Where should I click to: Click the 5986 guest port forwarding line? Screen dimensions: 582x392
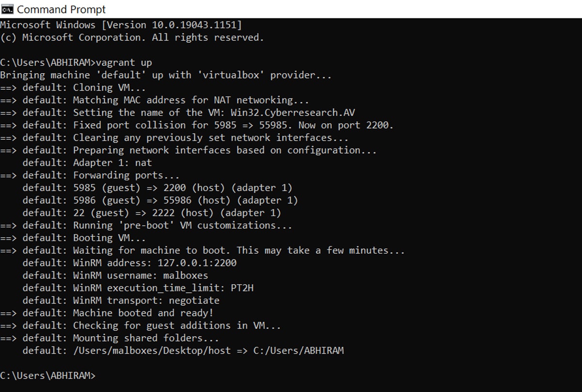click(160, 200)
